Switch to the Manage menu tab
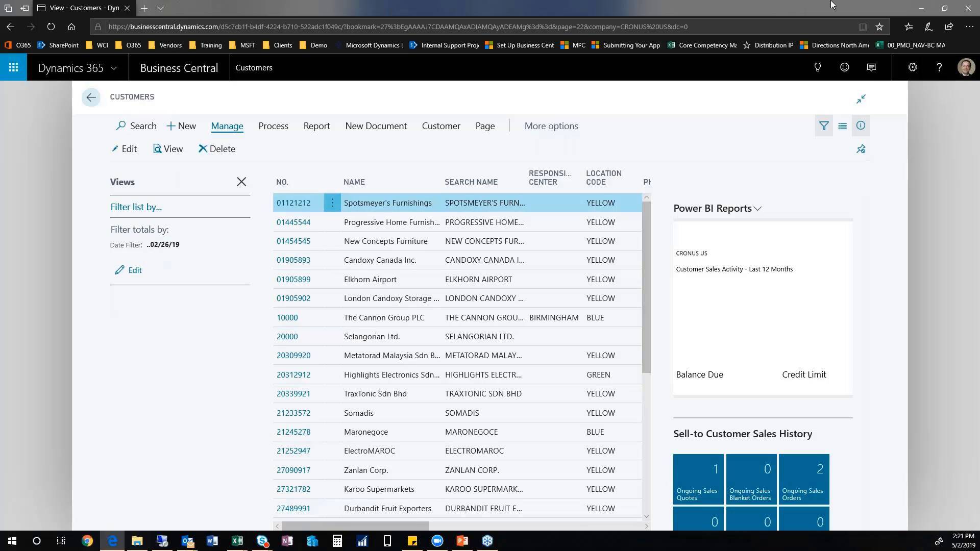980x551 pixels. point(227,126)
